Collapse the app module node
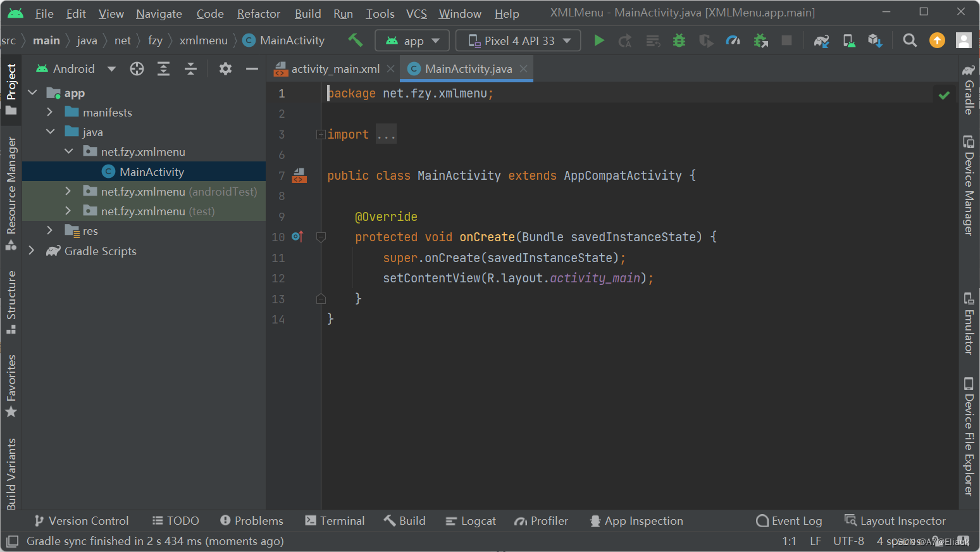This screenshot has width=980, height=552. point(32,92)
